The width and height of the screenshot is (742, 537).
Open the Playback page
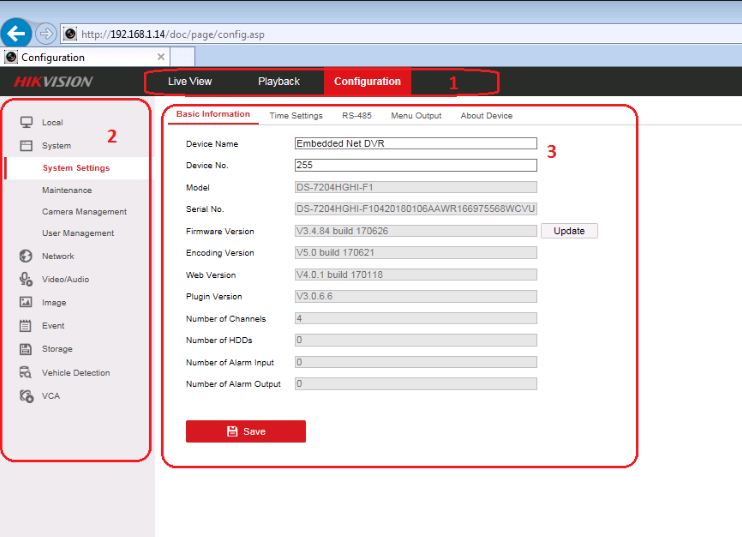click(279, 81)
